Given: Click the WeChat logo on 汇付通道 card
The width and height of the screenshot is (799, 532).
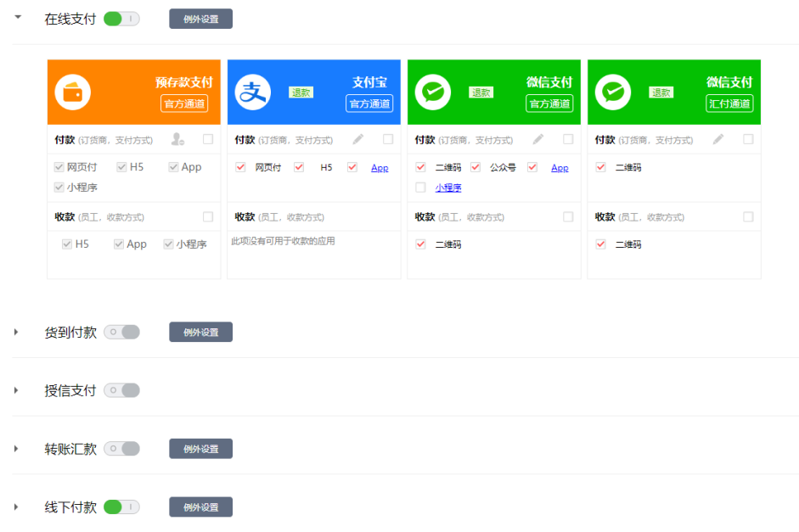Looking at the screenshot, I should point(614,91).
